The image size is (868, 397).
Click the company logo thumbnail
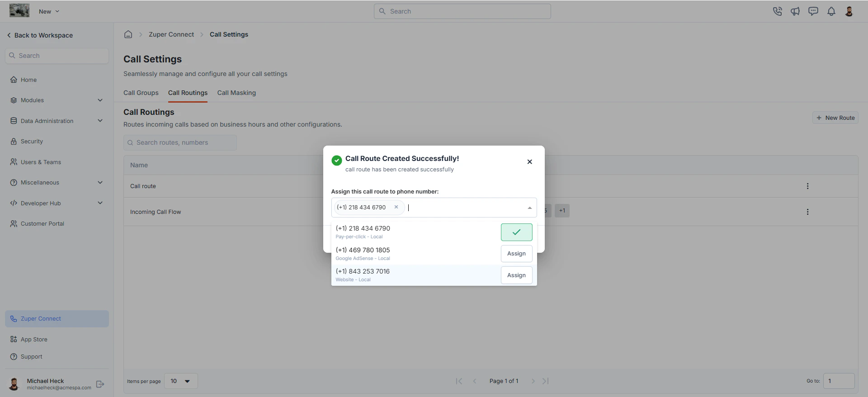pos(19,10)
